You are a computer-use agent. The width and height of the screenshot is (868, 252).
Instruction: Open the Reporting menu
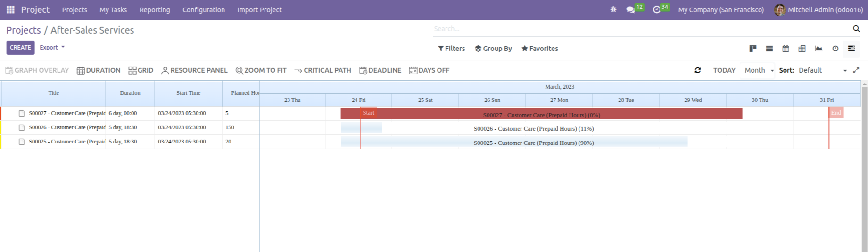(x=155, y=9)
